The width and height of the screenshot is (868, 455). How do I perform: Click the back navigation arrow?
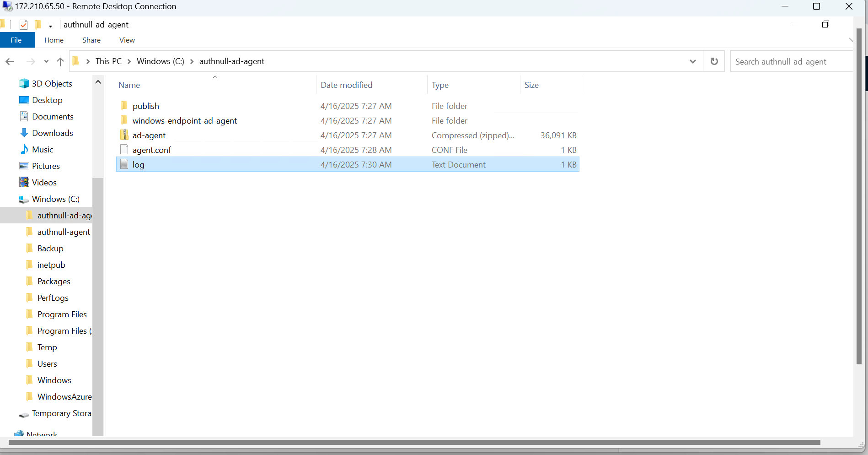tap(10, 61)
